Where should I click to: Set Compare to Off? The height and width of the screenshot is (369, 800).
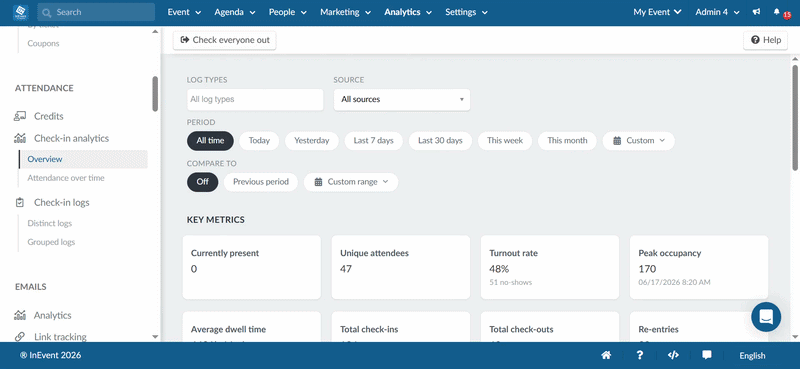tap(203, 182)
